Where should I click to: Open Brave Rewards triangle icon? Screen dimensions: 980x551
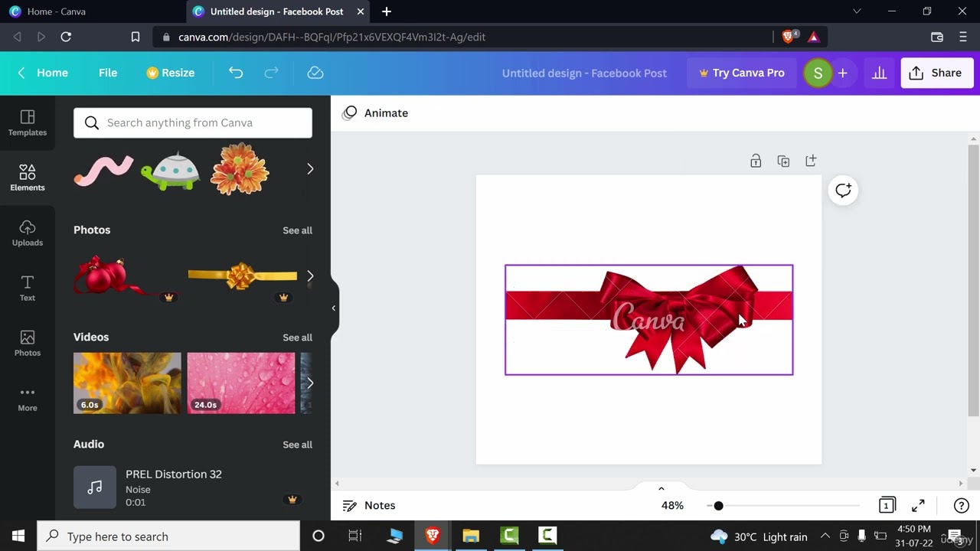click(813, 37)
